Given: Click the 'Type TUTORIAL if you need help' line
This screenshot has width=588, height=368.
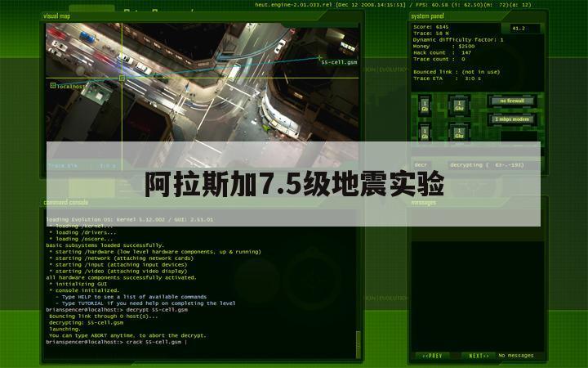Looking at the screenshot, I should [x=145, y=303].
